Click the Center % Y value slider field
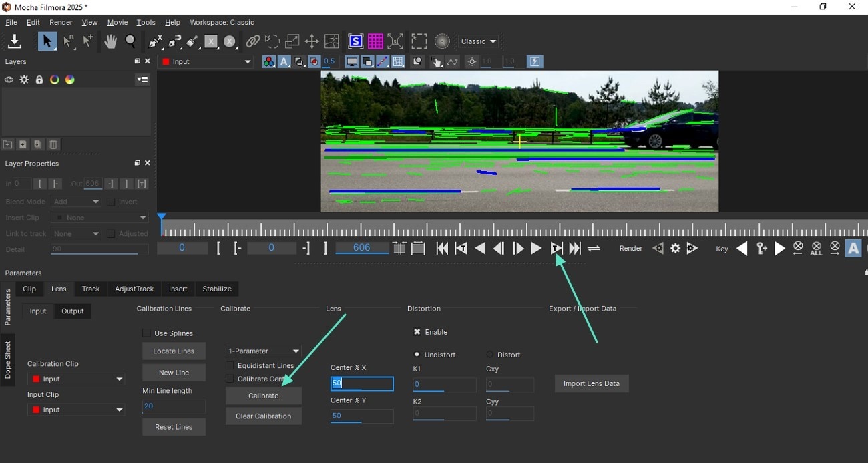868x463 pixels. [362, 416]
